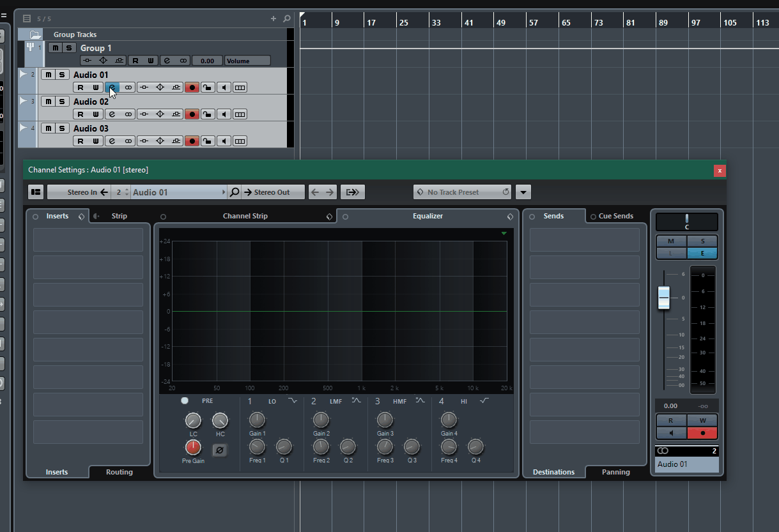This screenshot has height=532, width=779.
Task: Click the Audio 01 bypass inserts icon
Action: [144, 87]
